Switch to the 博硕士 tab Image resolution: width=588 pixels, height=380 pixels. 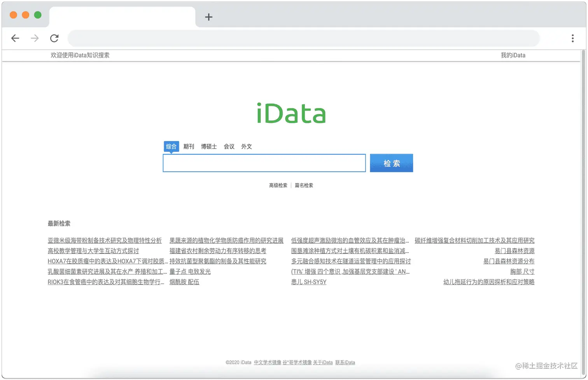pos(208,146)
